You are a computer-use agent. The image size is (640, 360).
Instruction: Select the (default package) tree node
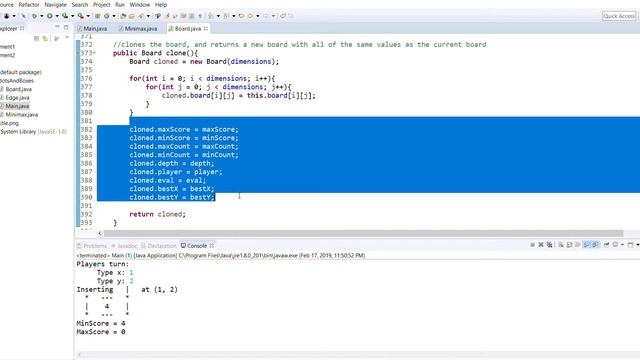tap(21, 72)
